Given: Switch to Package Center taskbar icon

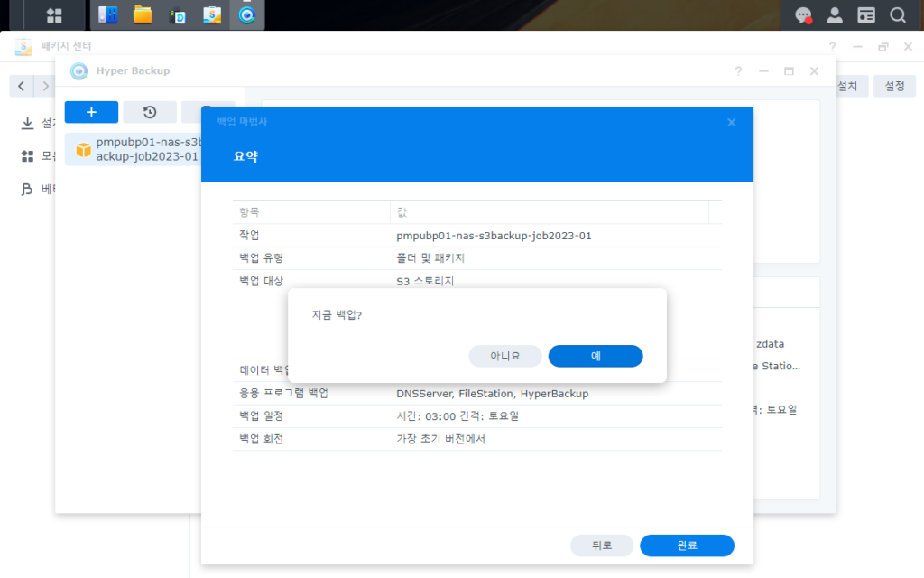Looking at the screenshot, I should [x=212, y=14].
